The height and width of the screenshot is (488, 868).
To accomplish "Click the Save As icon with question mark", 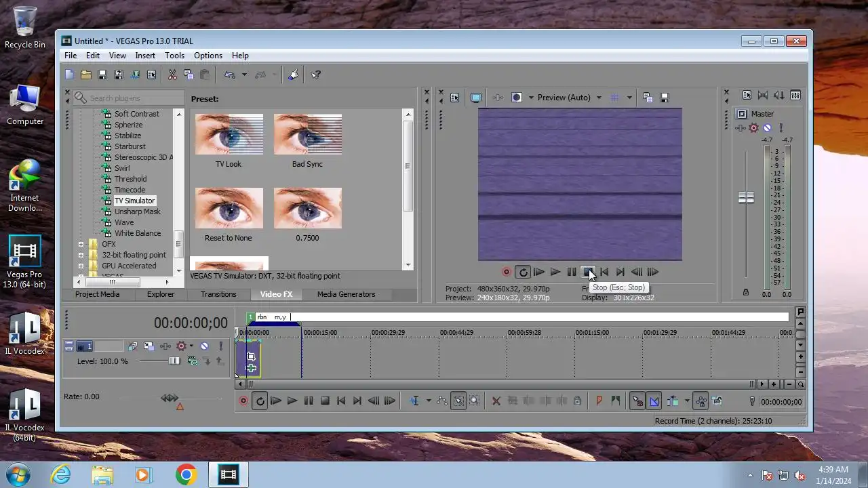I will (119, 75).
